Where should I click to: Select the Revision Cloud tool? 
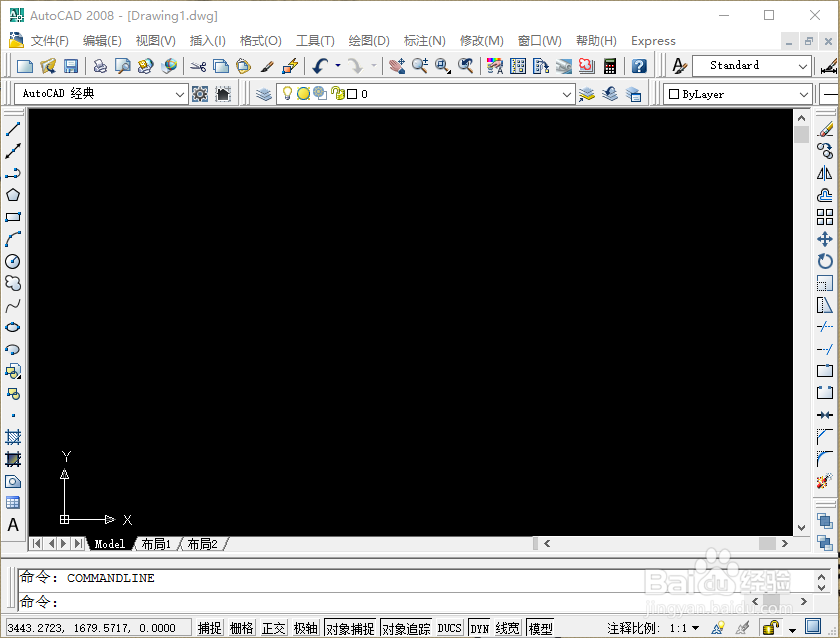13,283
